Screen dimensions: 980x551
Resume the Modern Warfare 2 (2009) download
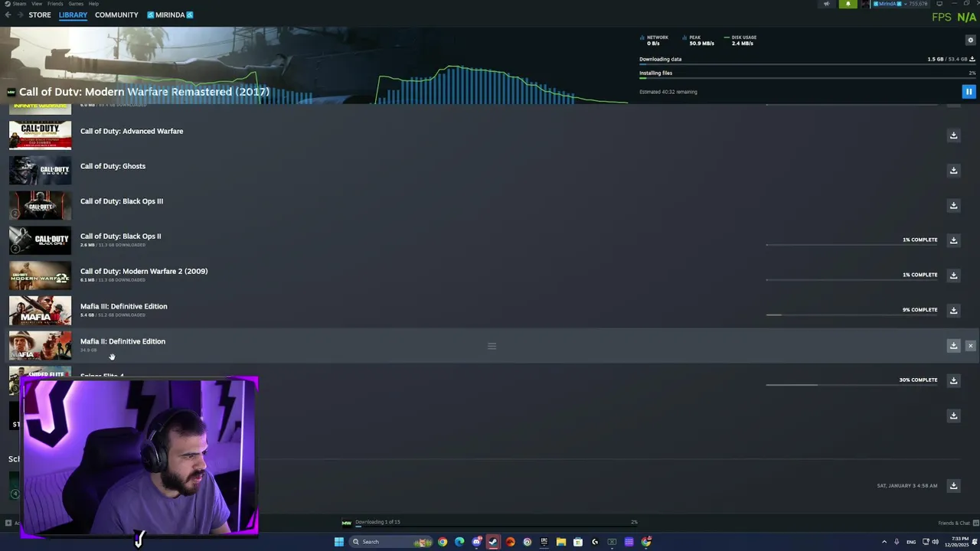click(953, 275)
